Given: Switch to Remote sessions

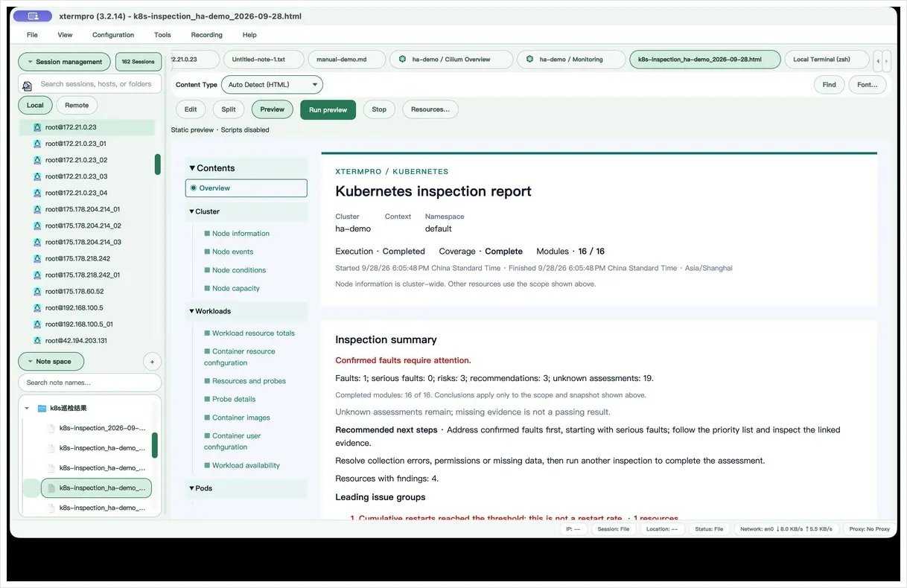Looking at the screenshot, I should (x=77, y=105).
